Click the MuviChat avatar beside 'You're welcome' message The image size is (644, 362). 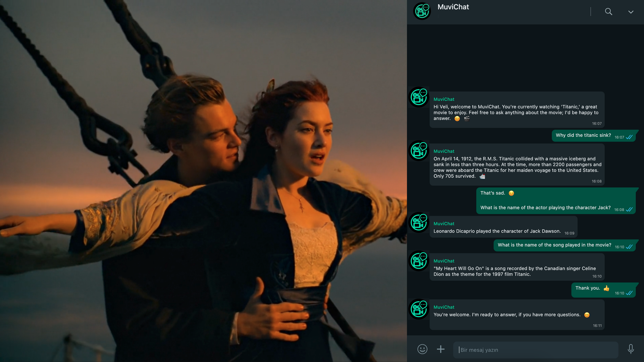pos(419,309)
